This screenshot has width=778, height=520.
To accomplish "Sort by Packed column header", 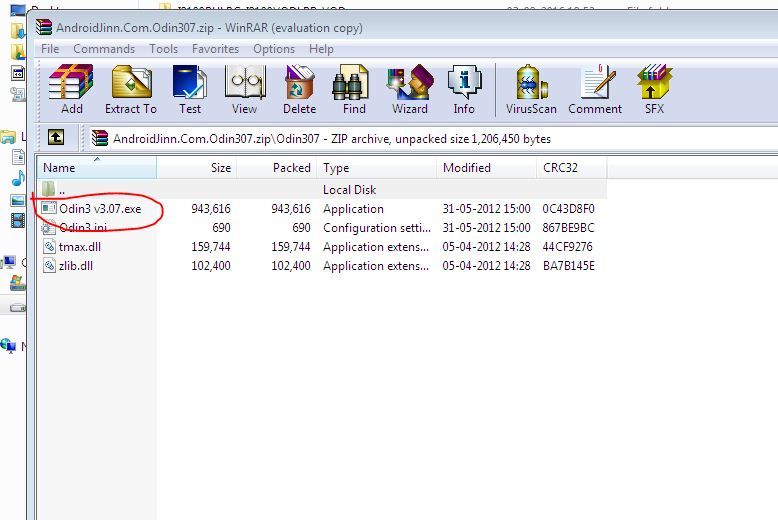I will (x=277, y=168).
